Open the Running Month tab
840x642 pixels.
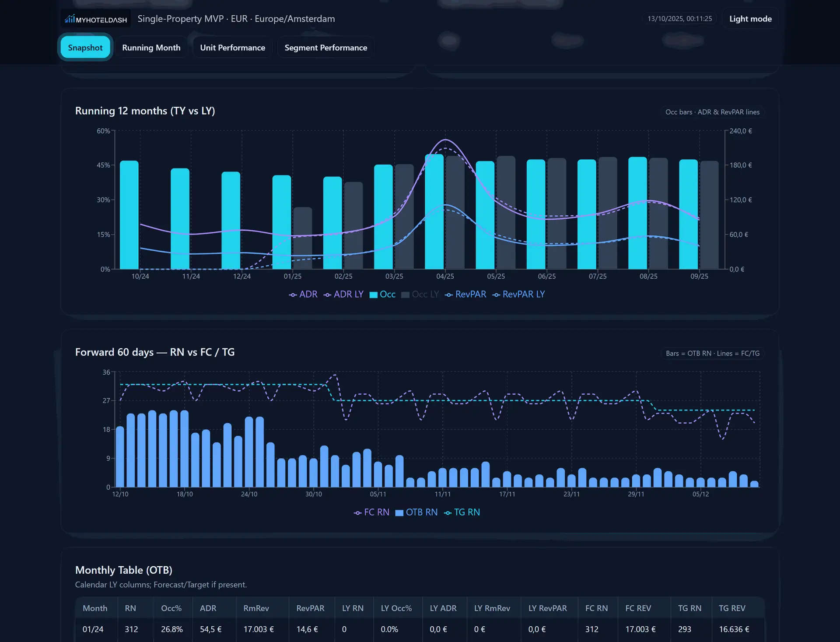click(151, 48)
